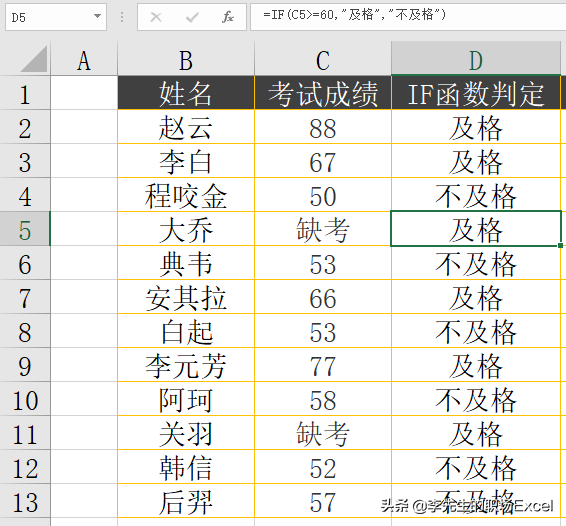Click the score cell with 66

click(323, 297)
